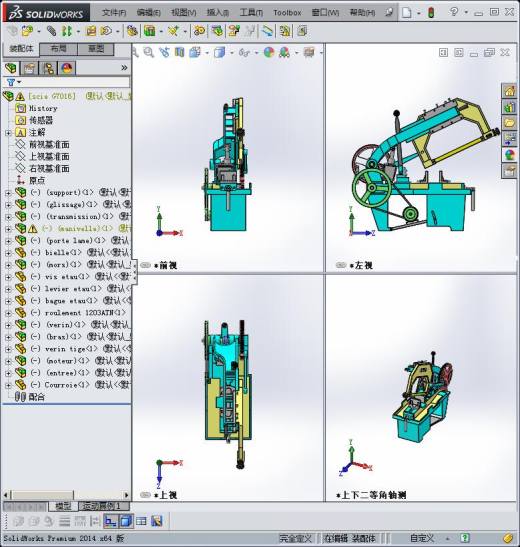Select the 原点 origin item
The height and width of the screenshot is (547, 520).
click(x=37, y=180)
